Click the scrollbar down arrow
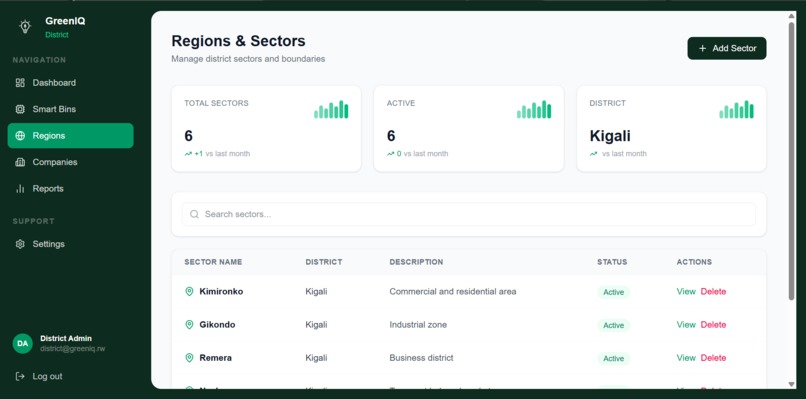This screenshot has width=806, height=399. click(792, 384)
